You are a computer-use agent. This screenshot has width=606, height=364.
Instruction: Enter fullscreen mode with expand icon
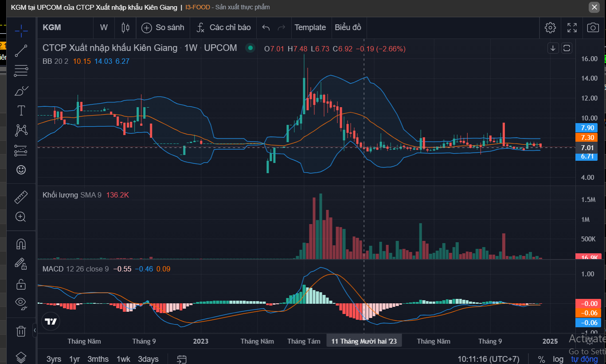click(572, 27)
